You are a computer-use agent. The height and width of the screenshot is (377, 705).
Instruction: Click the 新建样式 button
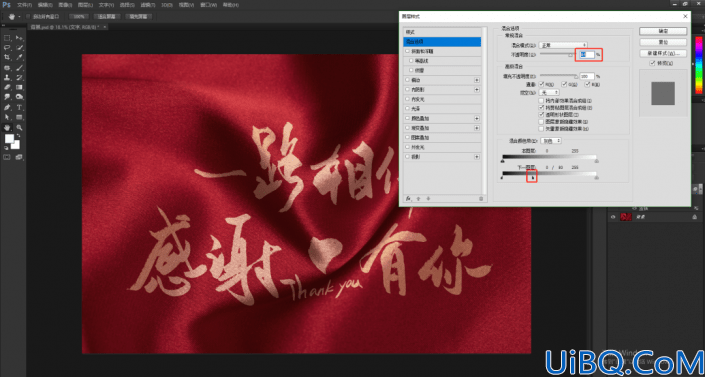[x=663, y=53]
